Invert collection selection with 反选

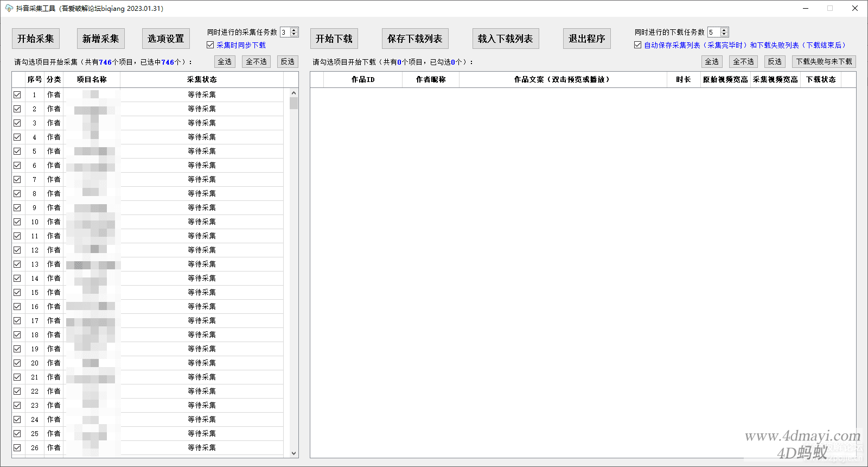tap(288, 61)
